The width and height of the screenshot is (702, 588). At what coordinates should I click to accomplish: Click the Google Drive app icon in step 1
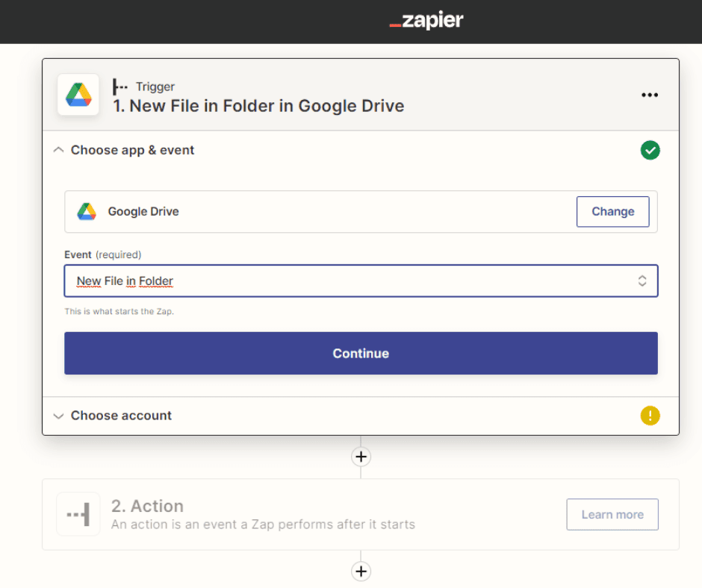[78, 95]
